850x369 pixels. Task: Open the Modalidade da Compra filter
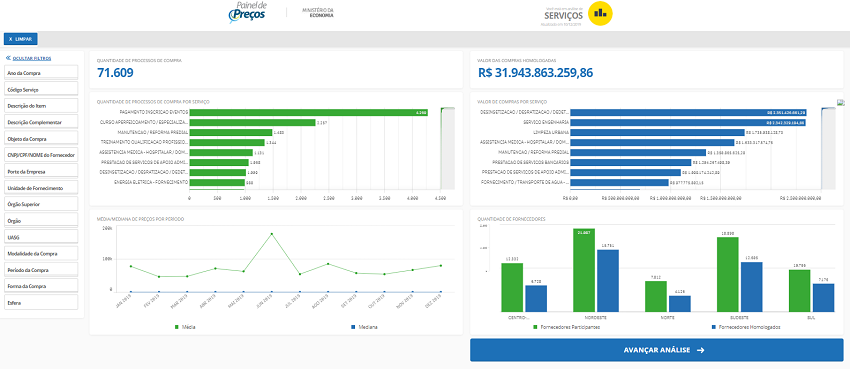[42, 253]
